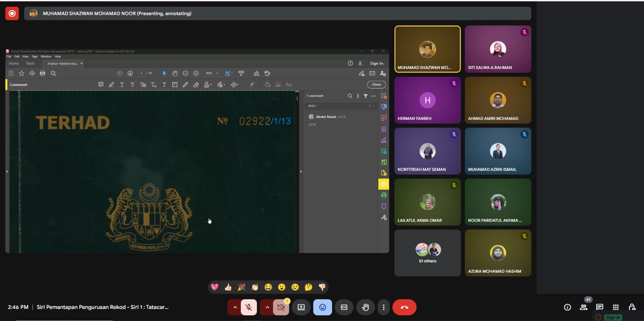Unmute the microphone
The height and width of the screenshot is (321, 644).
click(x=249, y=307)
